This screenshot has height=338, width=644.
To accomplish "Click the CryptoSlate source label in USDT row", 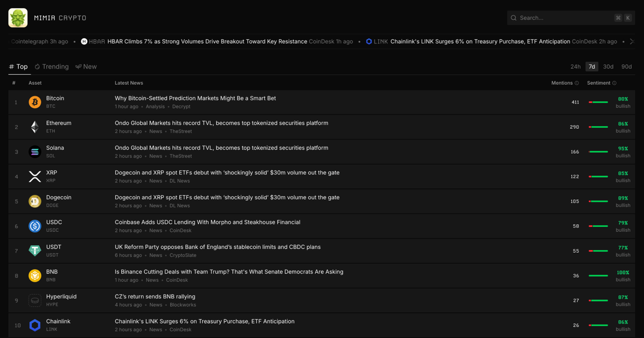I will pyautogui.click(x=183, y=255).
